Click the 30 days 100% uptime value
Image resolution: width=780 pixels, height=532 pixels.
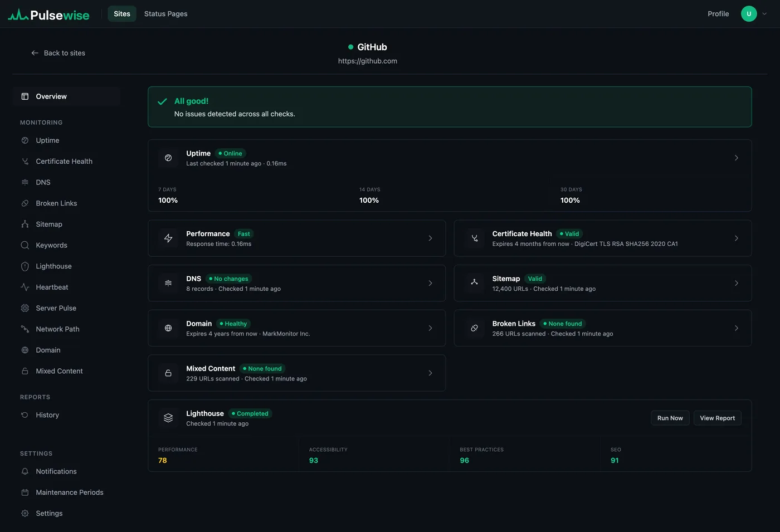(571, 201)
